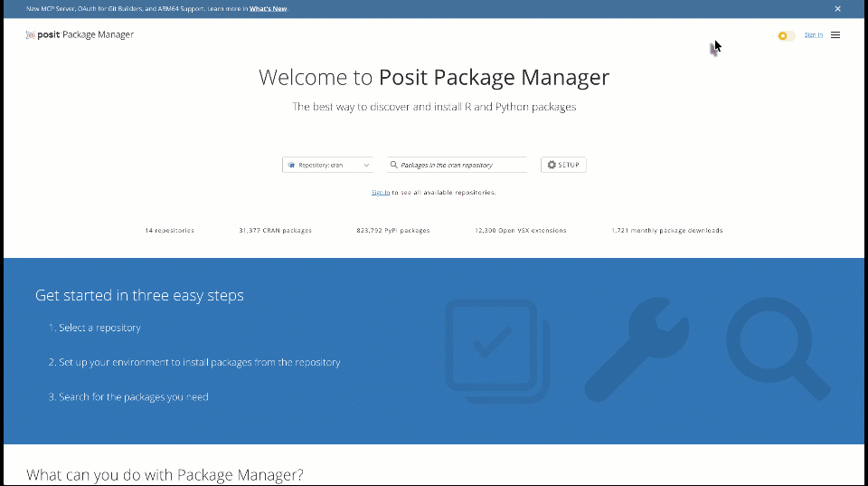Toggle the dark/light theme switch
The height and width of the screenshot is (486, 868).
(786, 36)
